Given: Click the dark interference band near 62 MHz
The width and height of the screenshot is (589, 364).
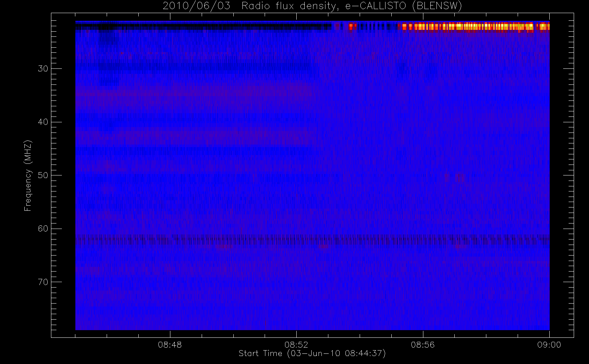Looking at the screenshot, I should 312,240.
